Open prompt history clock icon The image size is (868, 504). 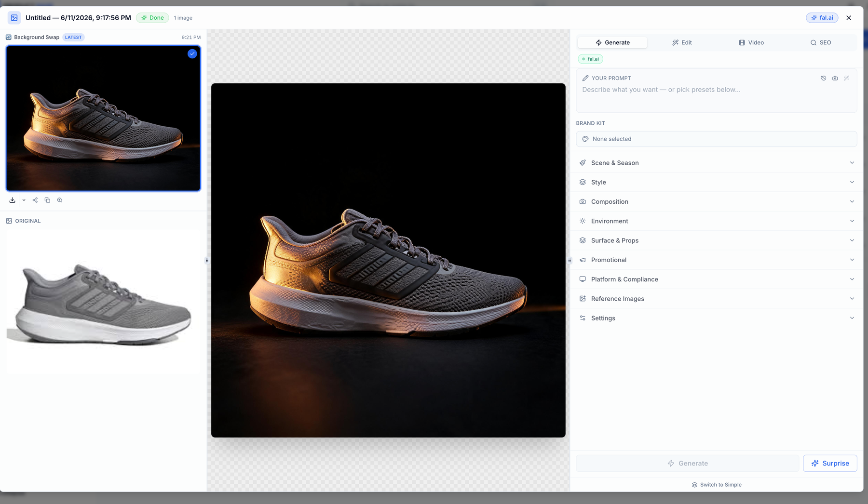click(x=824, y=78)
